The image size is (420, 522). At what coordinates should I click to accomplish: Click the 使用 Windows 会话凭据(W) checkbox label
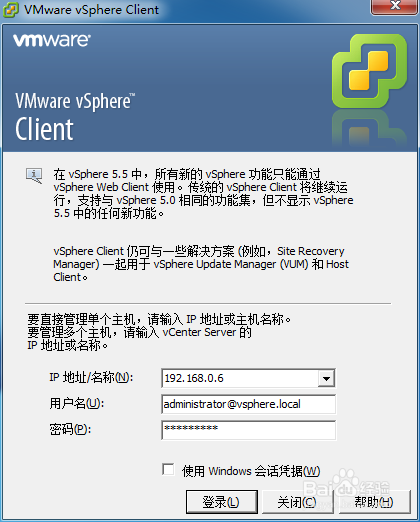251,471
